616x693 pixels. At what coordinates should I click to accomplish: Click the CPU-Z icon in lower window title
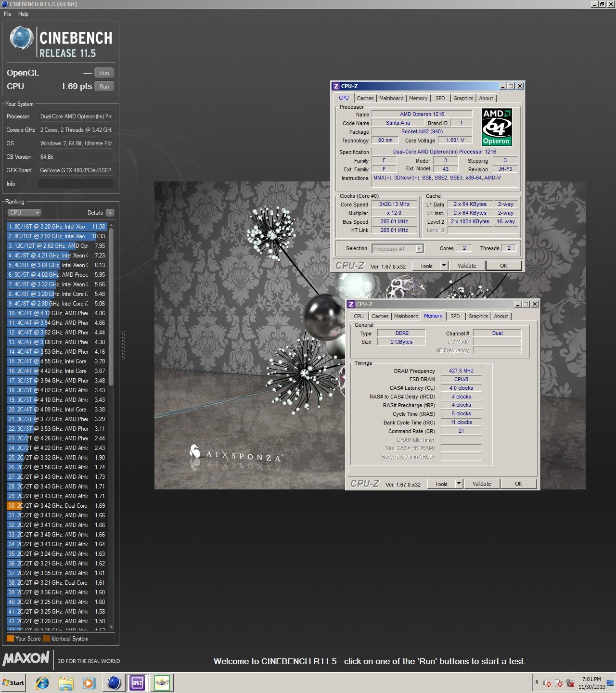(351, 304)
